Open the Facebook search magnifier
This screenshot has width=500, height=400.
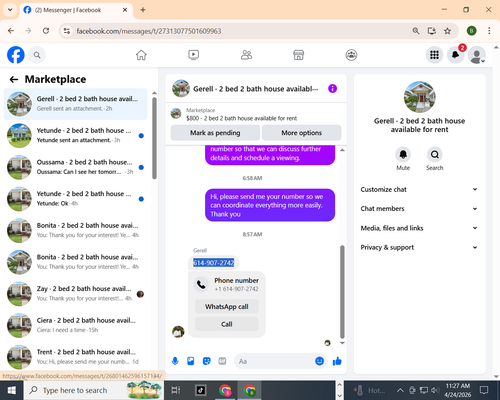pyautogui.click(x=37, y=55)
